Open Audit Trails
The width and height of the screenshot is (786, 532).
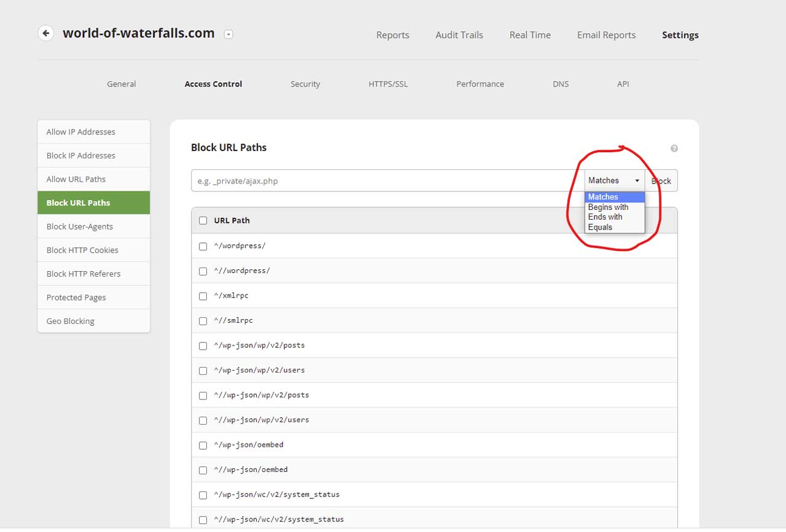tap(459, 35)
